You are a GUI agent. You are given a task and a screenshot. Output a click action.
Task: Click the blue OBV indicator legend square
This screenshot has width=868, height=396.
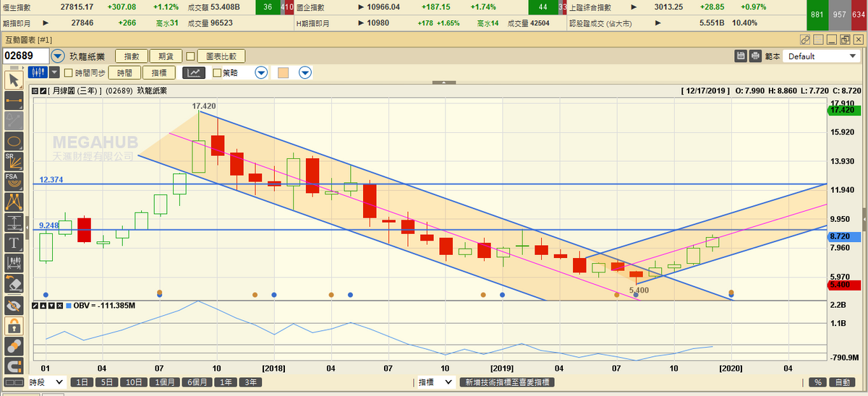(x=69, y=306)
